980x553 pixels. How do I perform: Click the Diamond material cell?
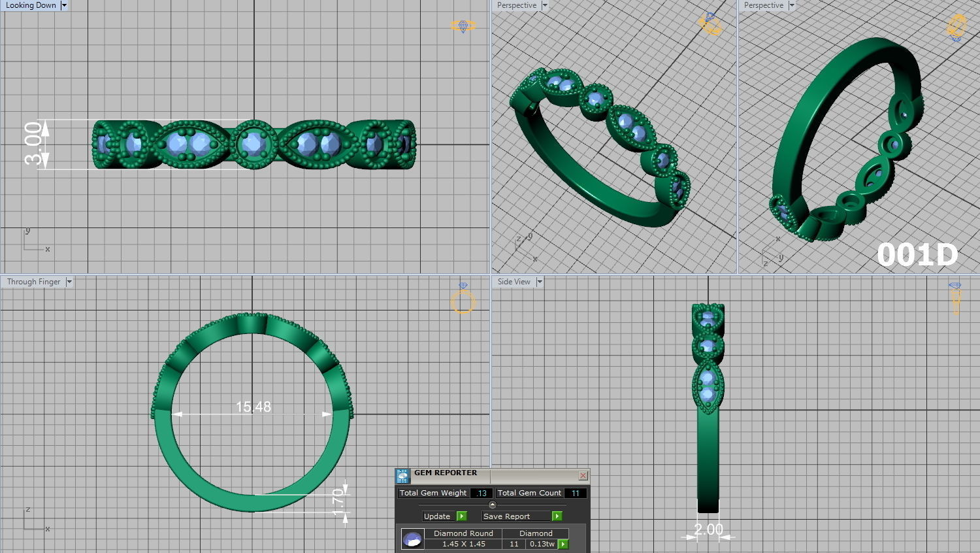[536, 533]
